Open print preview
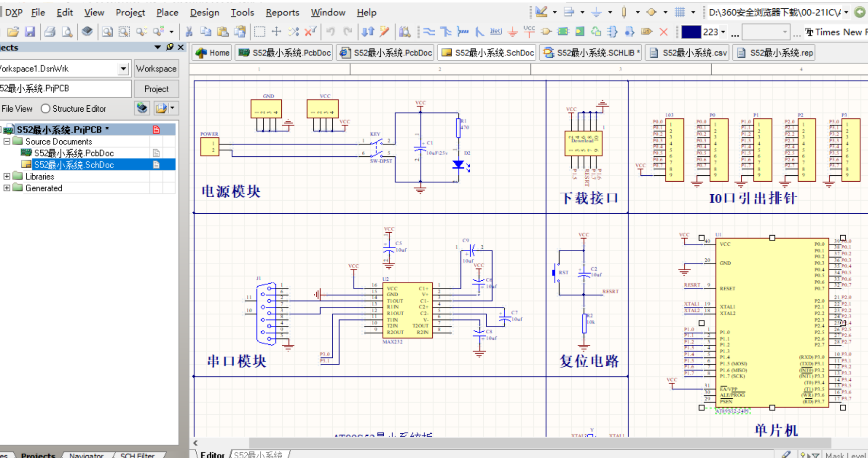The image size is (868, 458). click(67, 32)
